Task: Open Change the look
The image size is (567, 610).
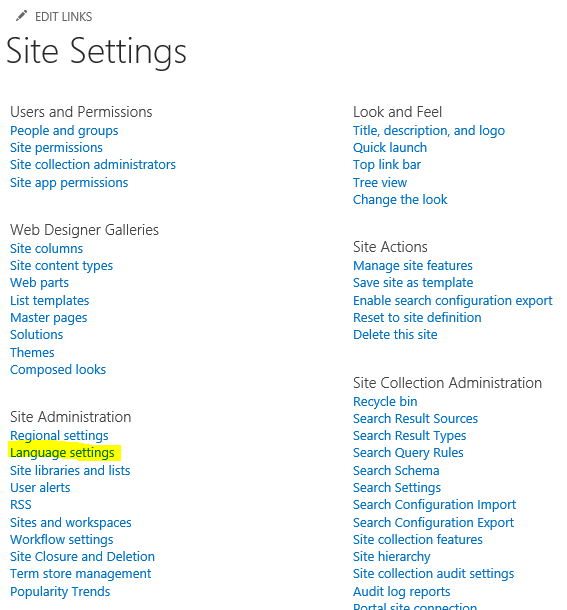Action: (x=400, y=200)
